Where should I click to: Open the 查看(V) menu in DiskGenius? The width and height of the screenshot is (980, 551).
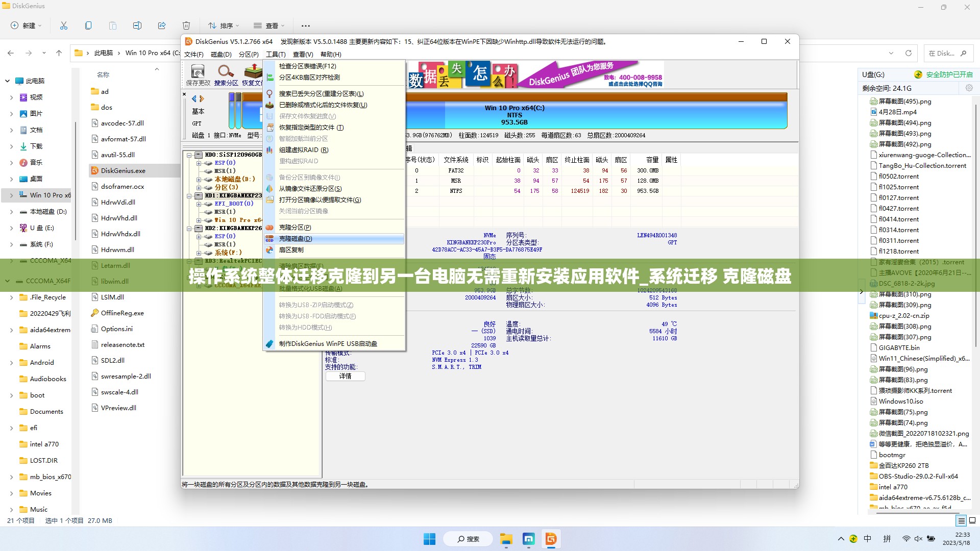303,55
